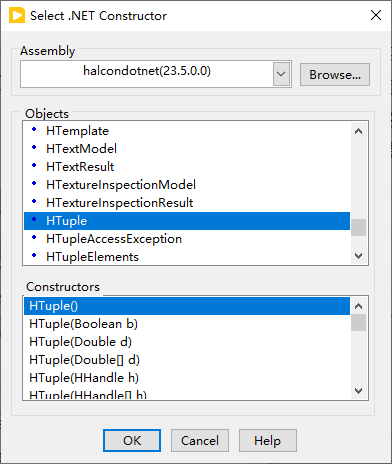The height and width of the screenshot is (464, 392).
Task: Select HTuple(Boolean b) constructor
Action: tap(187, 324)
